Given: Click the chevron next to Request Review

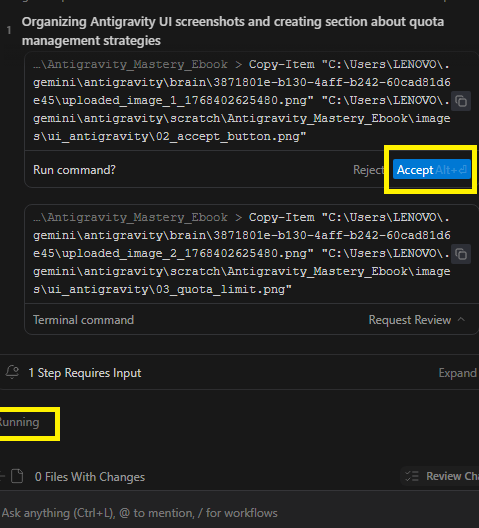Looking at the screenshot, I should coord(461,320).
